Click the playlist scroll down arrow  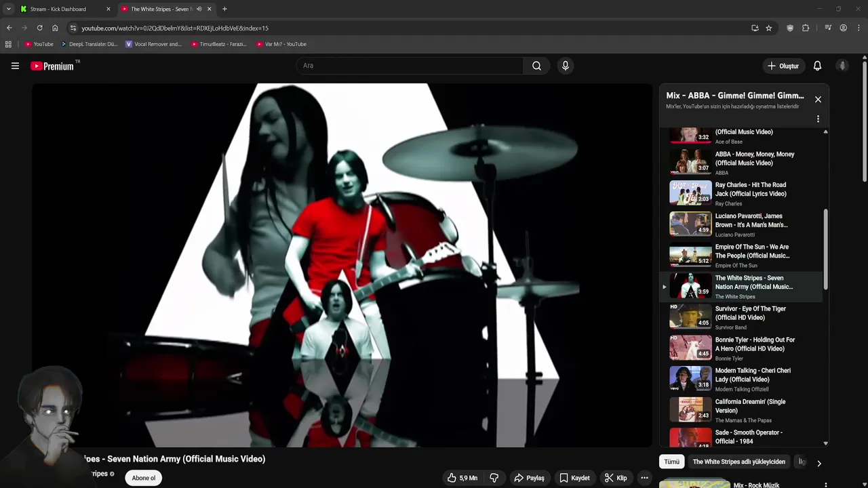pyautogui.click(x=825, y=443)
